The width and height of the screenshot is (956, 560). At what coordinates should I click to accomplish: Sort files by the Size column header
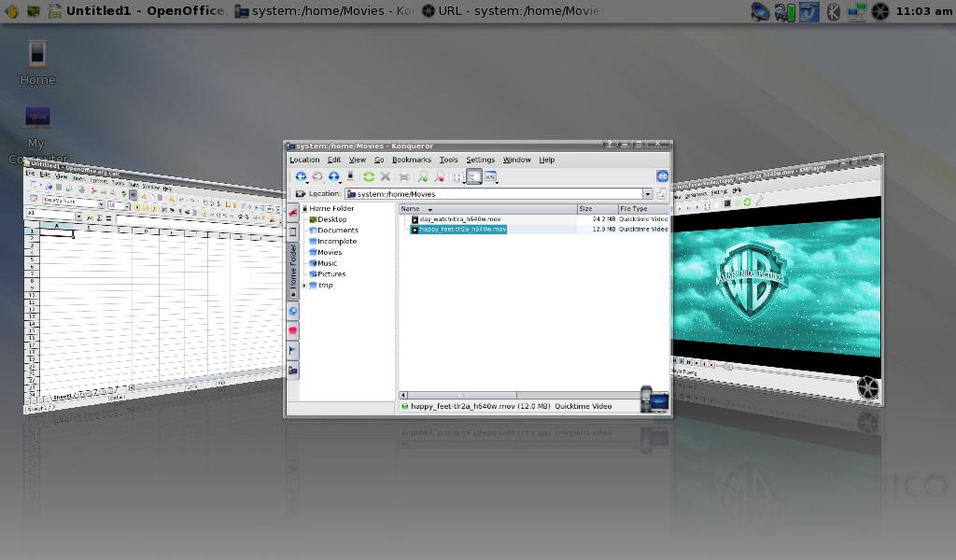597,209
